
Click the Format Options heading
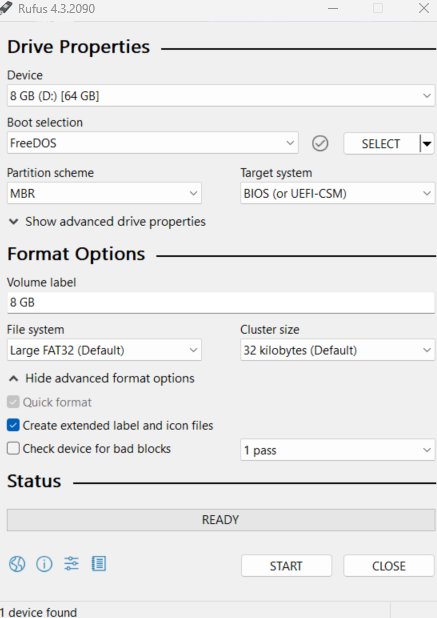click(x=76, y=254)
